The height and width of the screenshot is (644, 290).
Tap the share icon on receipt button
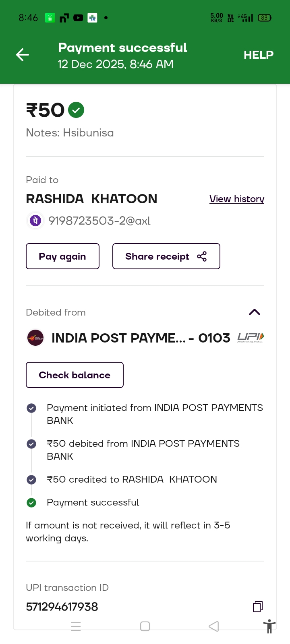pyautogui.click(x=202, y=256)
